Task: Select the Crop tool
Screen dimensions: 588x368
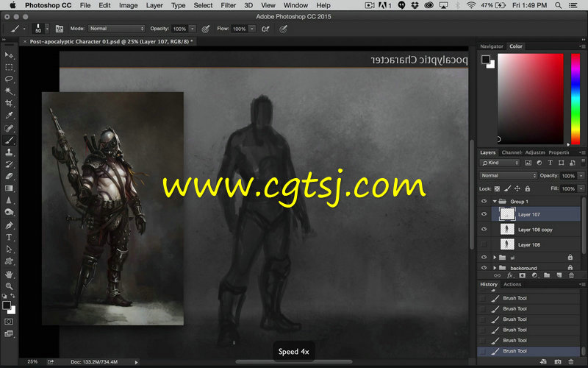Action: (9, 103)
